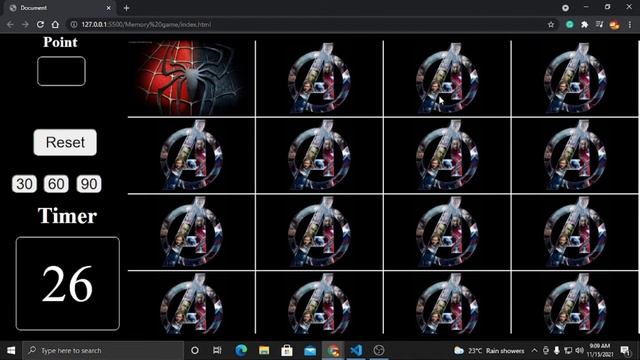Launch Microsoft Edge from the taskbar
Screen dimensions: 640x360
pos(241,350)
